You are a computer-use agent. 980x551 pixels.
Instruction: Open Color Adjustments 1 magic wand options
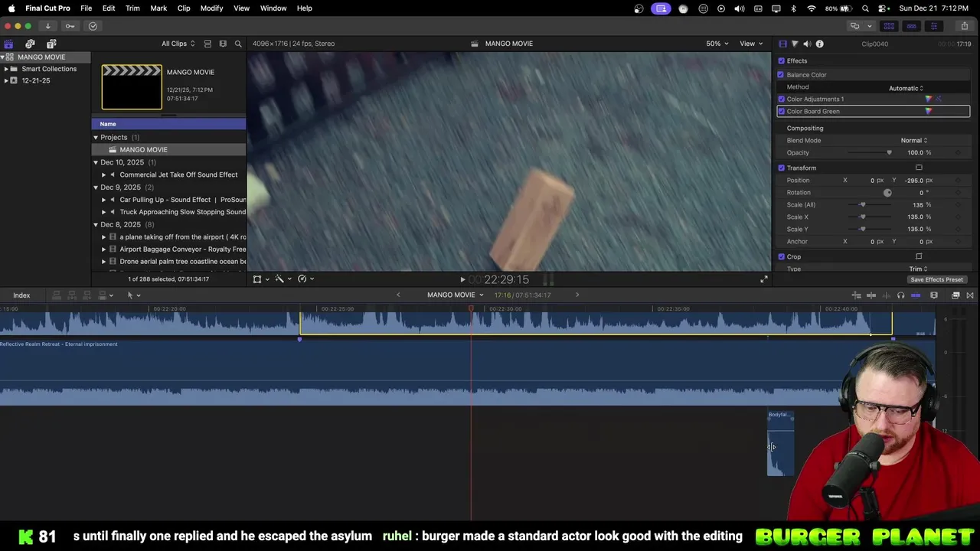939,99
